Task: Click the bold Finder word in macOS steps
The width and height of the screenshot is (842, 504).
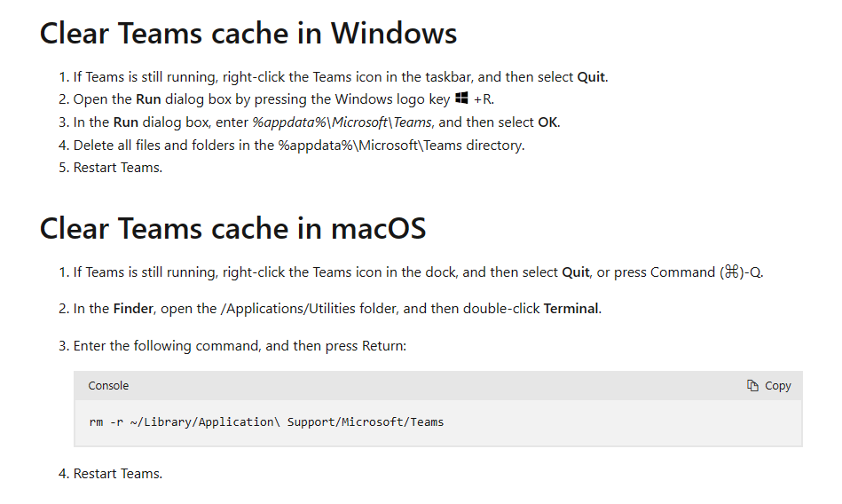Action: tap(133, 309)
